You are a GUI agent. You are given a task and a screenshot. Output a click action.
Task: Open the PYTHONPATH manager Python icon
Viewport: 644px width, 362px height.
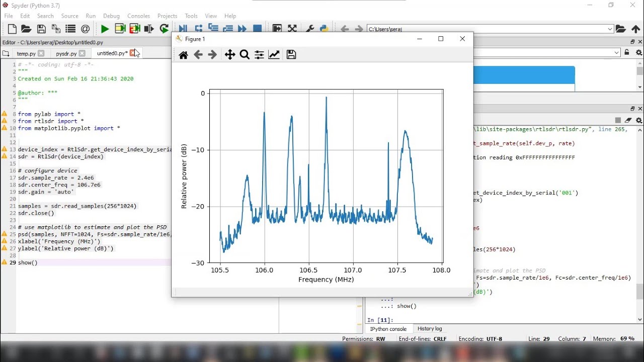325,29
